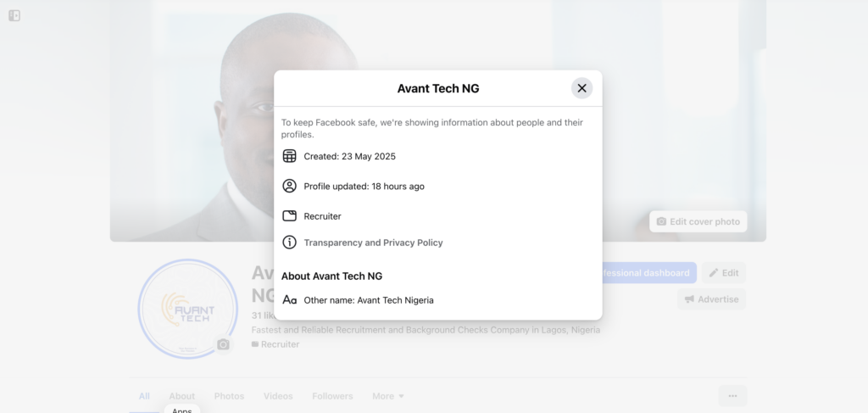The height and width of the screenshot is (413, 868).
Task: Click 'Created: 23 May 2025' text
Action: [x=349, y=156]
